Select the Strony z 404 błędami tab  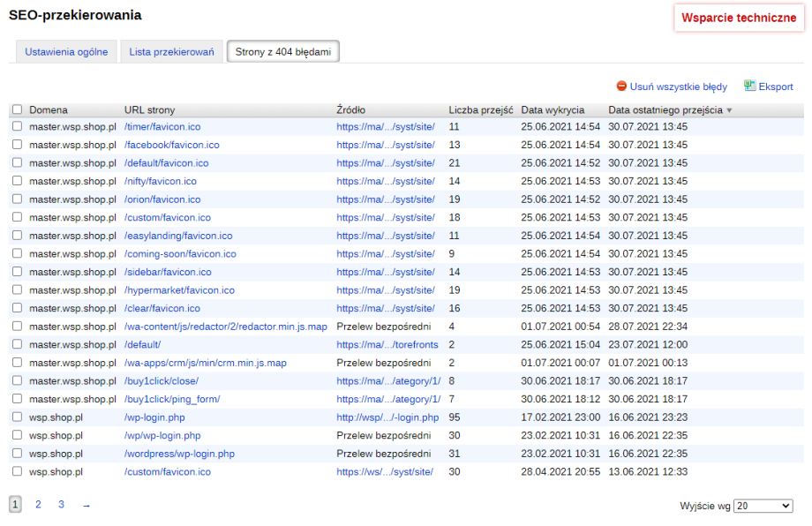tap(282, 52)
